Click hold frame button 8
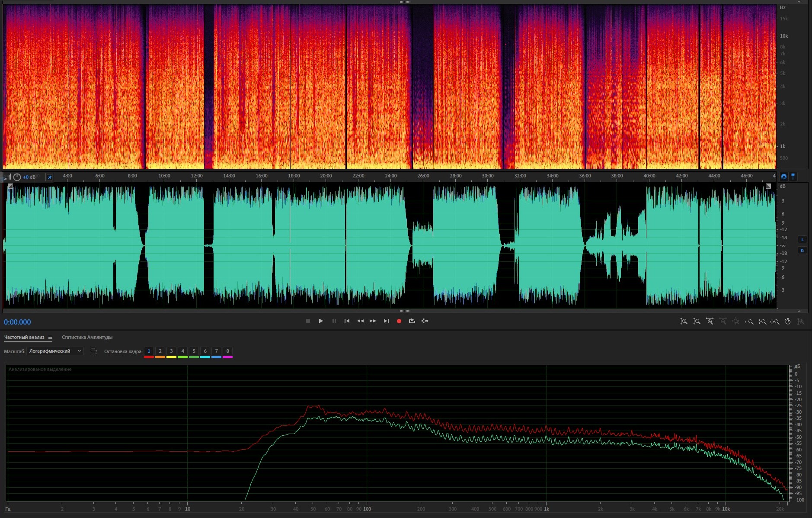This screenshot has height=518, width=812. coord(227,351)
